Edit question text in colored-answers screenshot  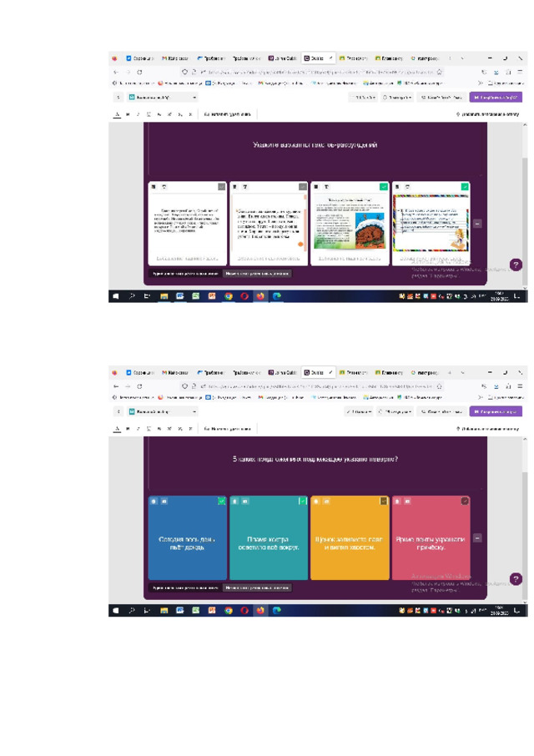click(315, 459)
